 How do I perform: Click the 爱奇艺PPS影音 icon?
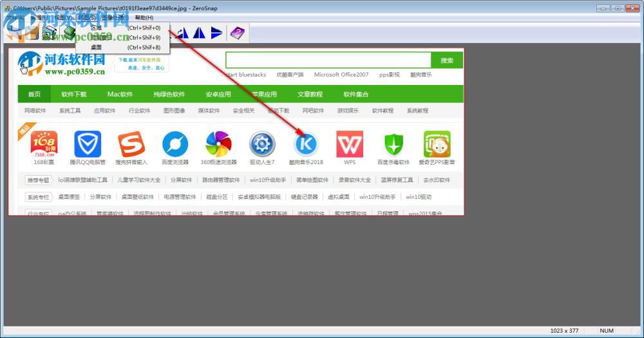click(x=437, y=144)
